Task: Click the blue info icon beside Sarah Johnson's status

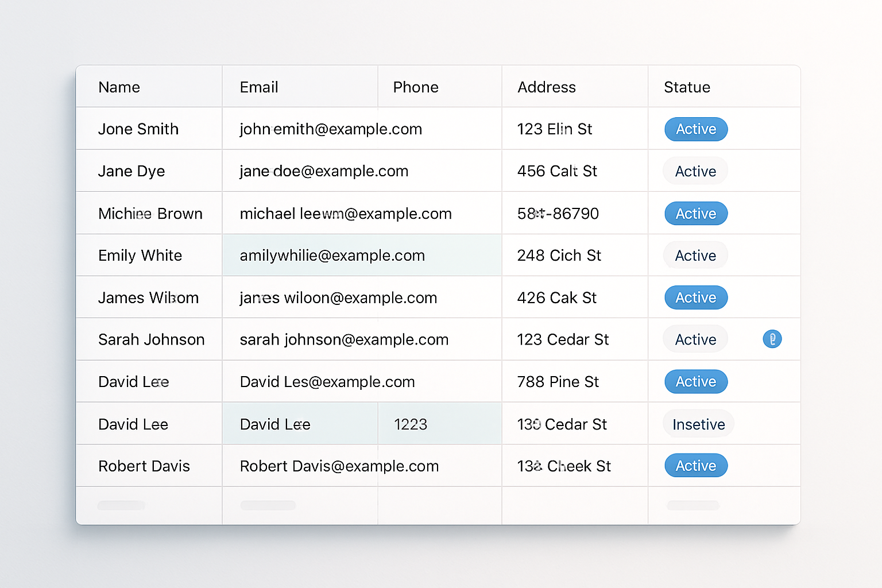Action: [772, 339]
